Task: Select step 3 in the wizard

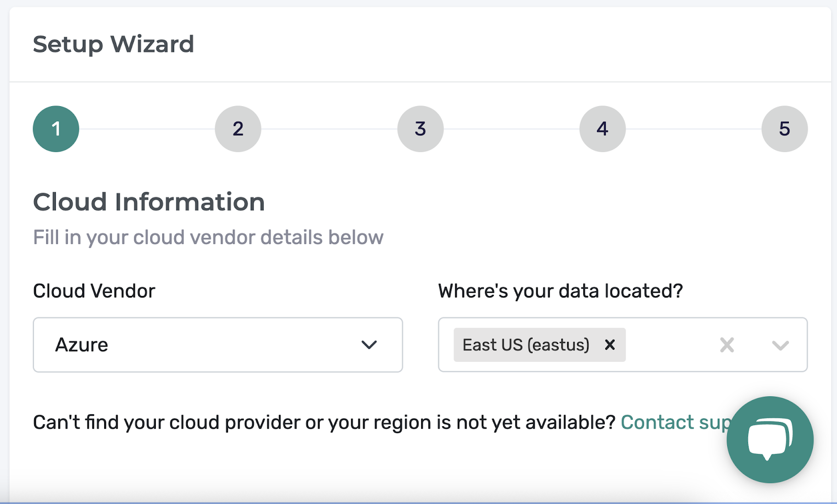Action: coord(420,129)
